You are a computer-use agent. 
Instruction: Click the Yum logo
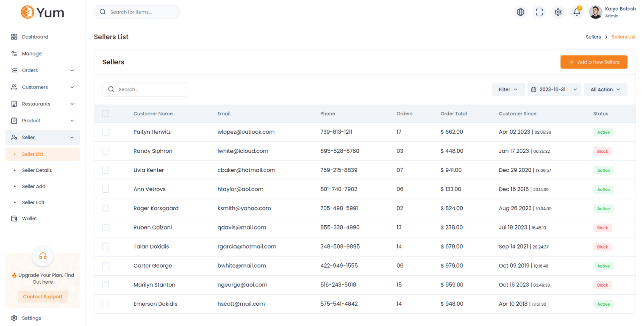pos(43,12)
